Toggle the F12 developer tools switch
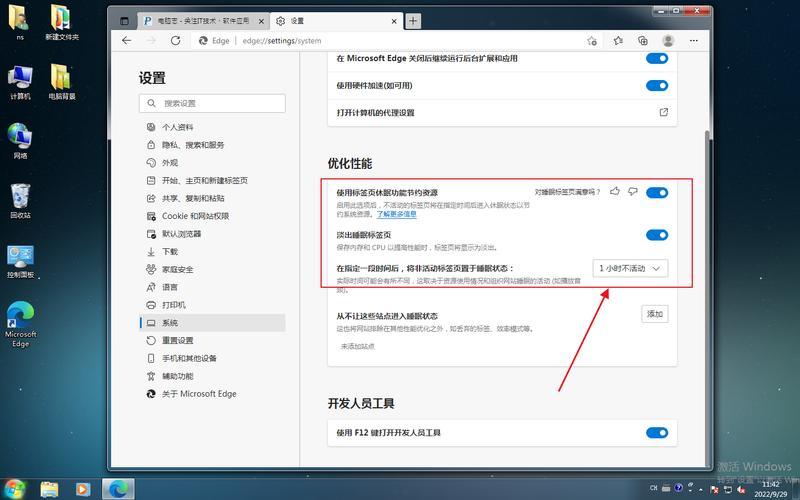Image resolution: width=800 pixels, height=500 pixels. click(656, 433)
